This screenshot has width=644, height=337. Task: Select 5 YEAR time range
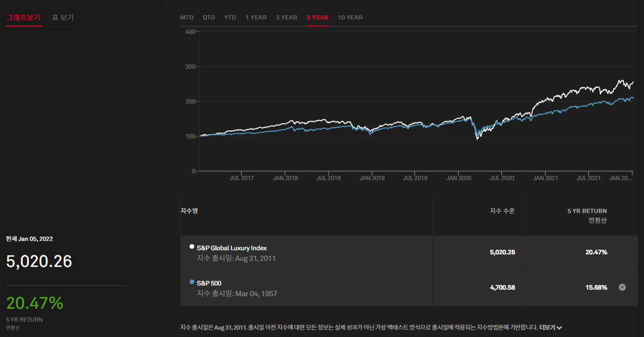(318, 18)
